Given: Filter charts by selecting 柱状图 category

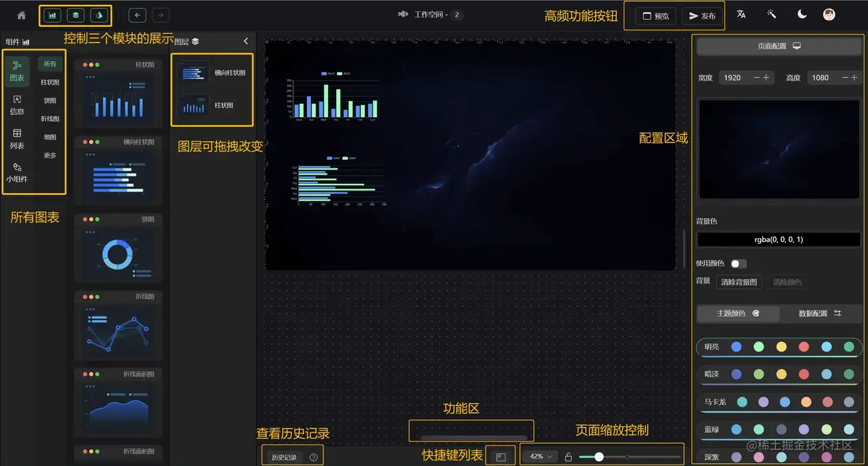Looking at the screenshot, I should (x=50, y=81).
